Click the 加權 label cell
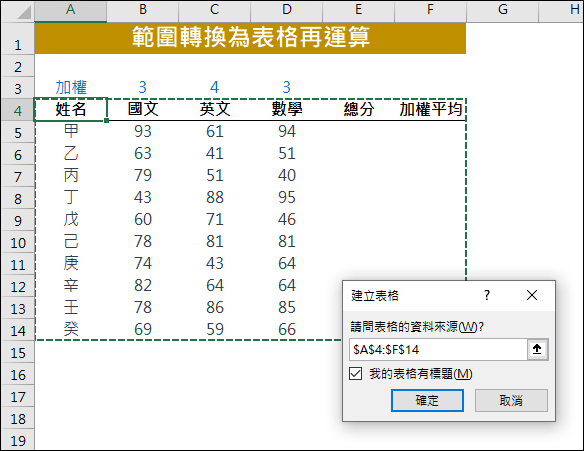 71,88
